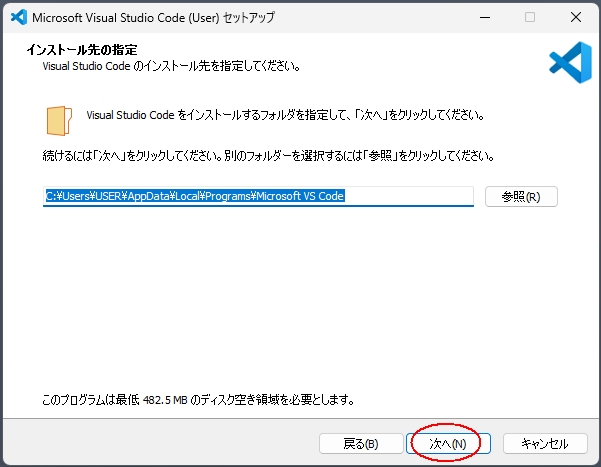Click blank space after path inside field
This screenshot has height=467, width=601.
click(410, 196)
